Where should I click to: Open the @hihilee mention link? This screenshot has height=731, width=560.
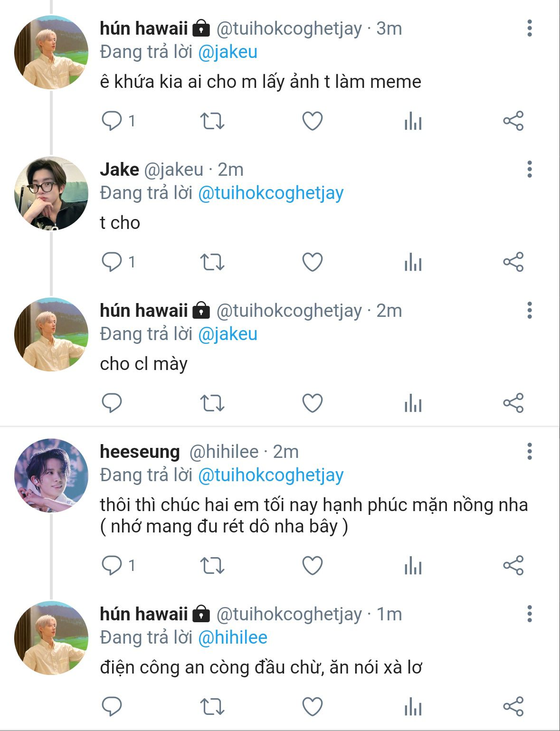tap(232, 637)
